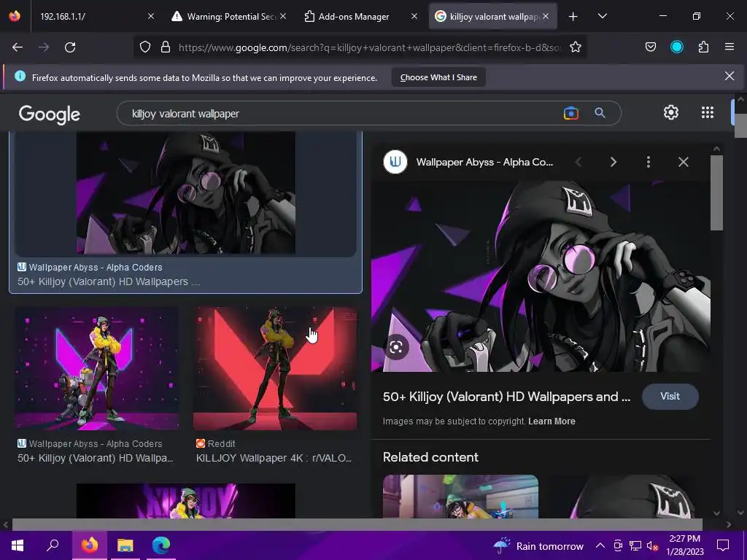Image resolution: width=747 pixels, height=560 pixels.
Task: Show previous image in preview panel
Action: pyautogui.click(x=578, y=162)
